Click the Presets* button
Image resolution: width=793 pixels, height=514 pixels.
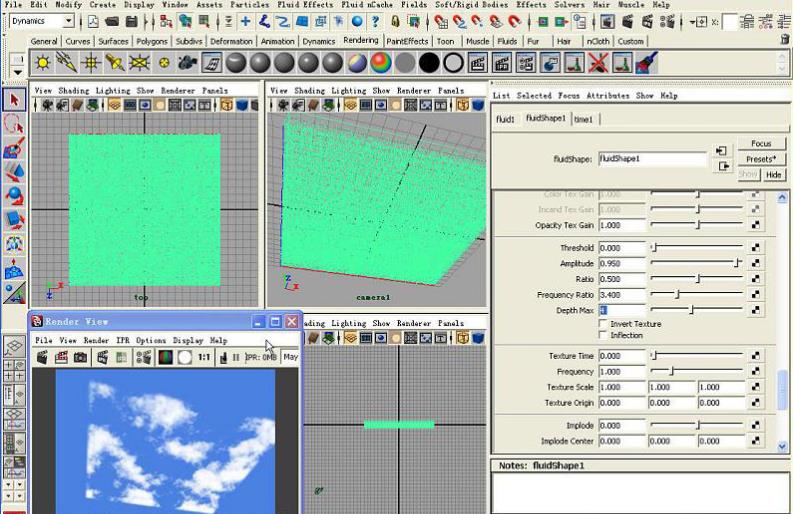click(761, 159)
